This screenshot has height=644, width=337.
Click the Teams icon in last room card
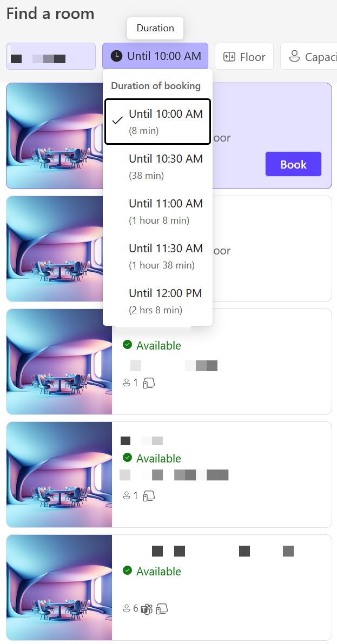pyautogui.click(x=147, y=609)
